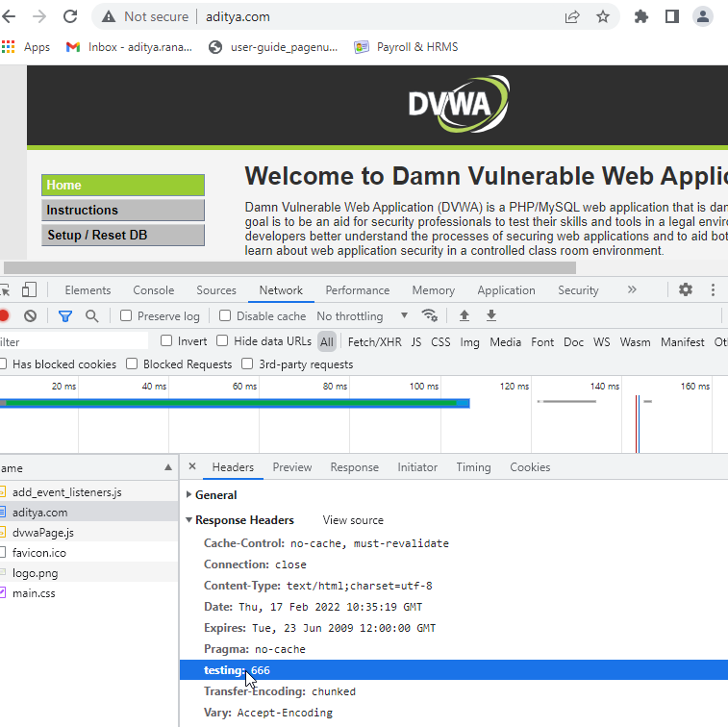
Task: Select the All request type filter
Action: [x=326, y=341]
